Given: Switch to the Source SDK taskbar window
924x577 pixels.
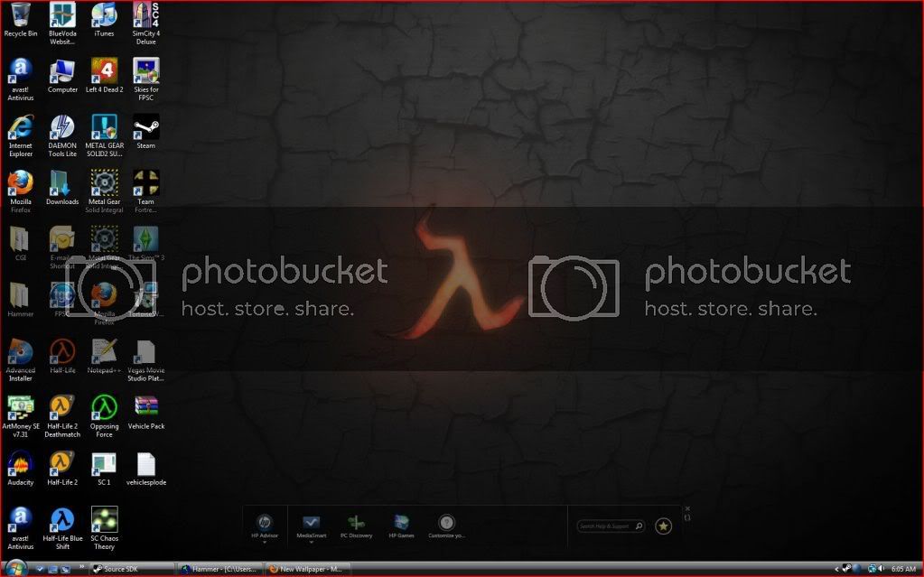Looking at the screenshot, I should [x=132, y=569].
